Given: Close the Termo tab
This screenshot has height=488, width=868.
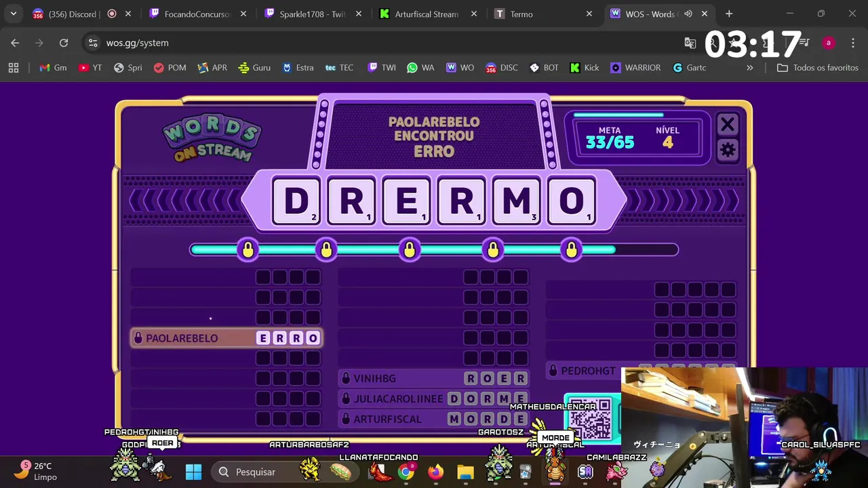Looking at the screenshot, I should [x=589, y=14].
